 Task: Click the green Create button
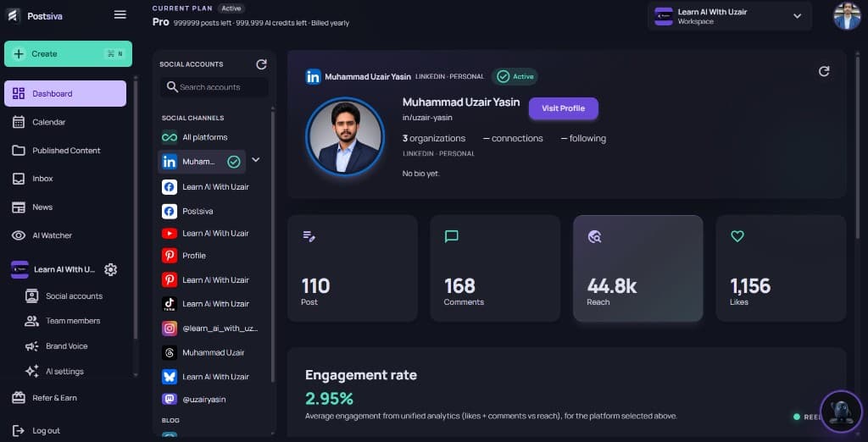click(68, 53)
